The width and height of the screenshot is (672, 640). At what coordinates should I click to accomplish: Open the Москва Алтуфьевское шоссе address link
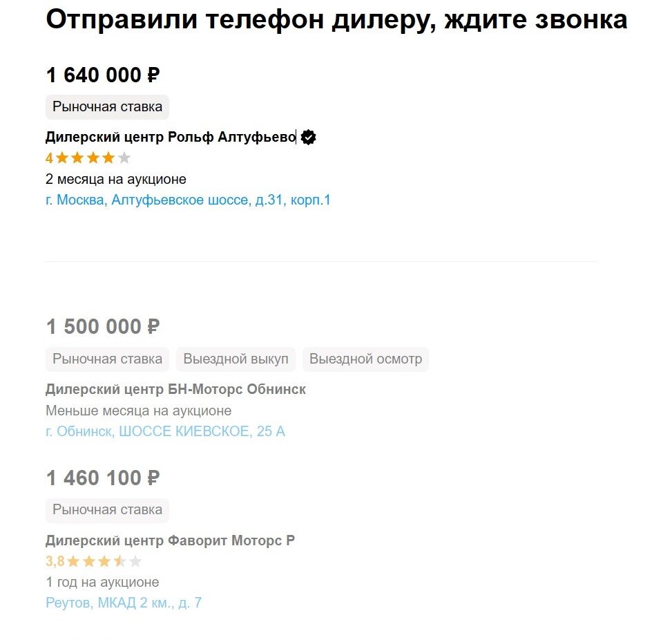click(x=188, y=200)
